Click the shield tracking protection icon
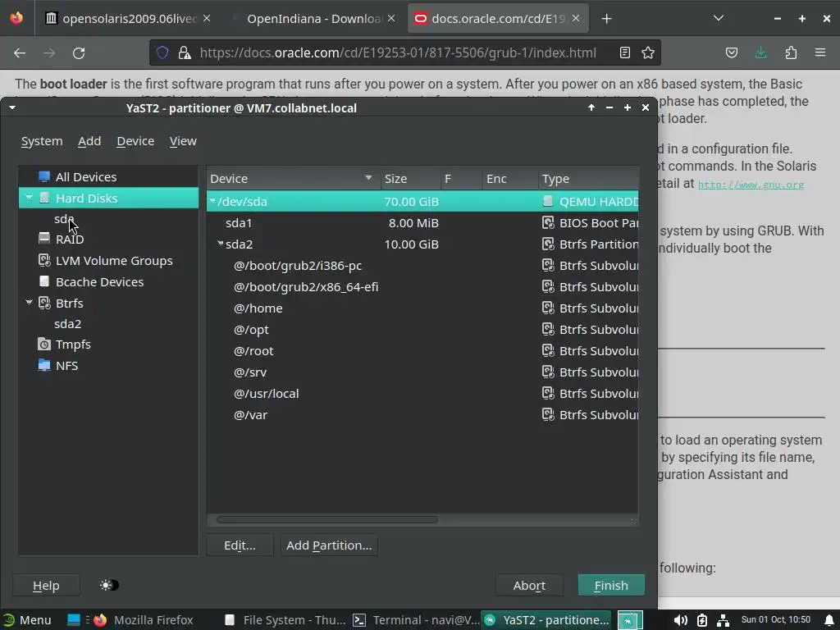The width and height of the screenshot is (840, 630). [162, 52]
